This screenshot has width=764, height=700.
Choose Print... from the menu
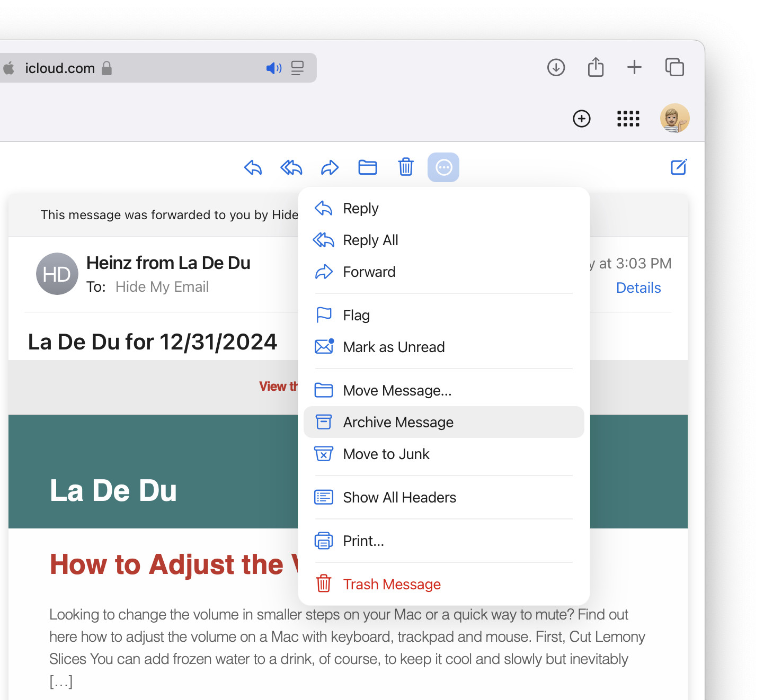[444, 541]
